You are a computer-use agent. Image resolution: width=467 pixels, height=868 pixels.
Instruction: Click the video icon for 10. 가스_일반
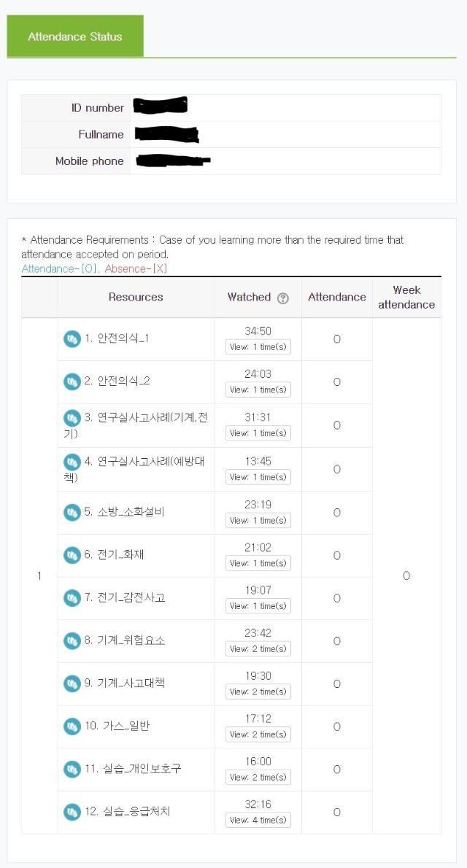72,726
